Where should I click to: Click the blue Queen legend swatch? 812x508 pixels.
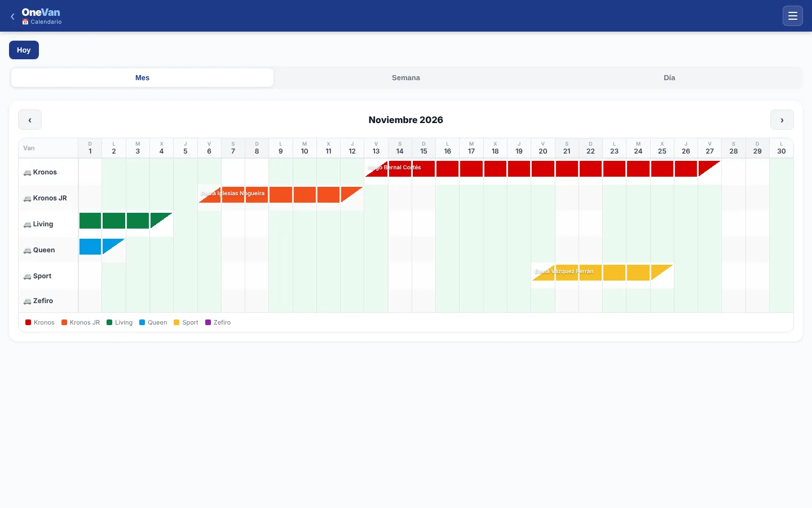click(142, 322)
